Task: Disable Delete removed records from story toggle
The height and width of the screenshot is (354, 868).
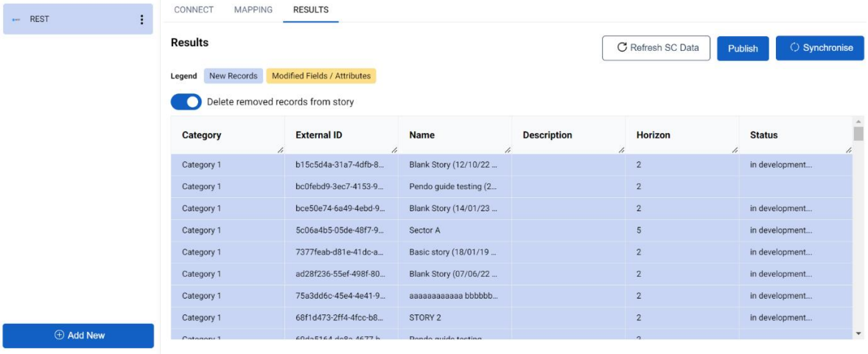Action: (x=186, y=102)
